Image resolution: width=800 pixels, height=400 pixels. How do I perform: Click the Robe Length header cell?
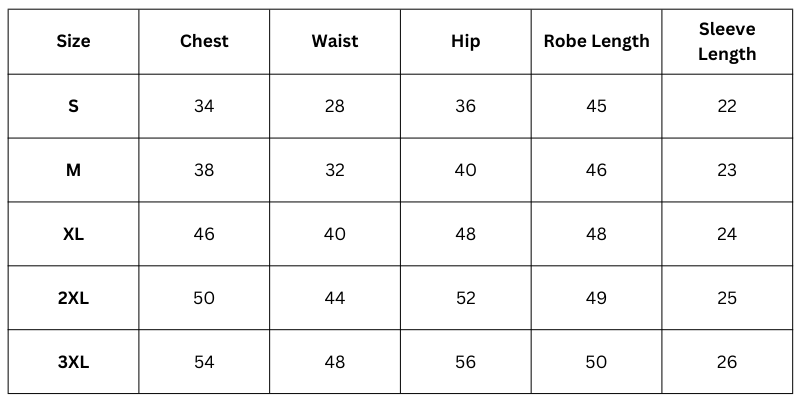tap(596, 42)
